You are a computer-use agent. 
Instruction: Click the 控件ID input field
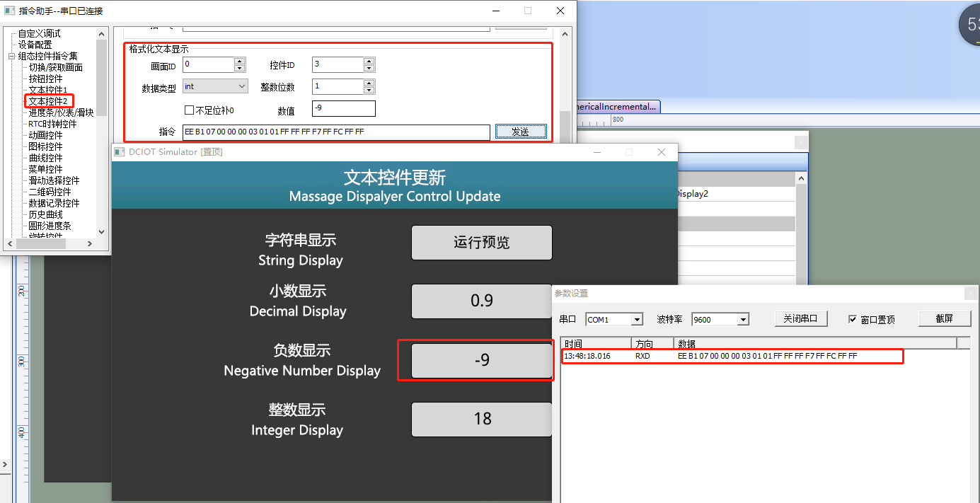pos(338,64)
